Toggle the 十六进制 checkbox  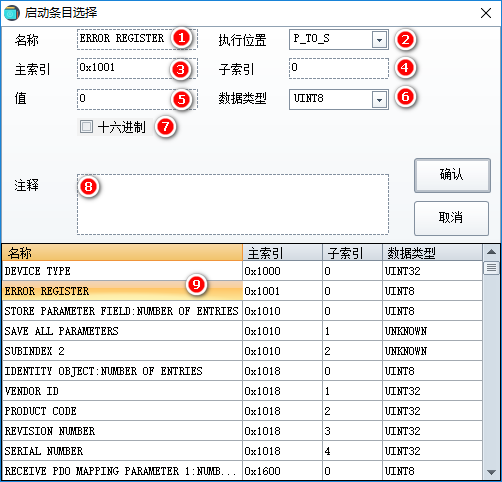pos(86,127)
